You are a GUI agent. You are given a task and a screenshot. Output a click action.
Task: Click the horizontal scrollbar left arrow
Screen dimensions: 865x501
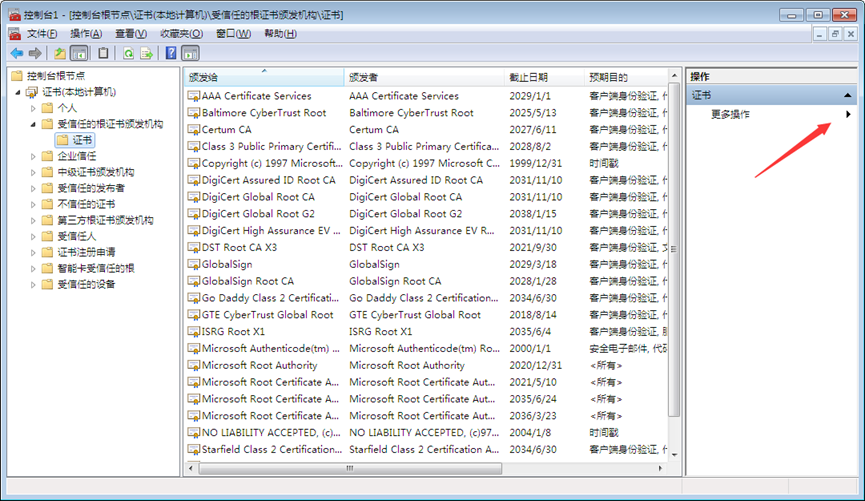[191, 468]
